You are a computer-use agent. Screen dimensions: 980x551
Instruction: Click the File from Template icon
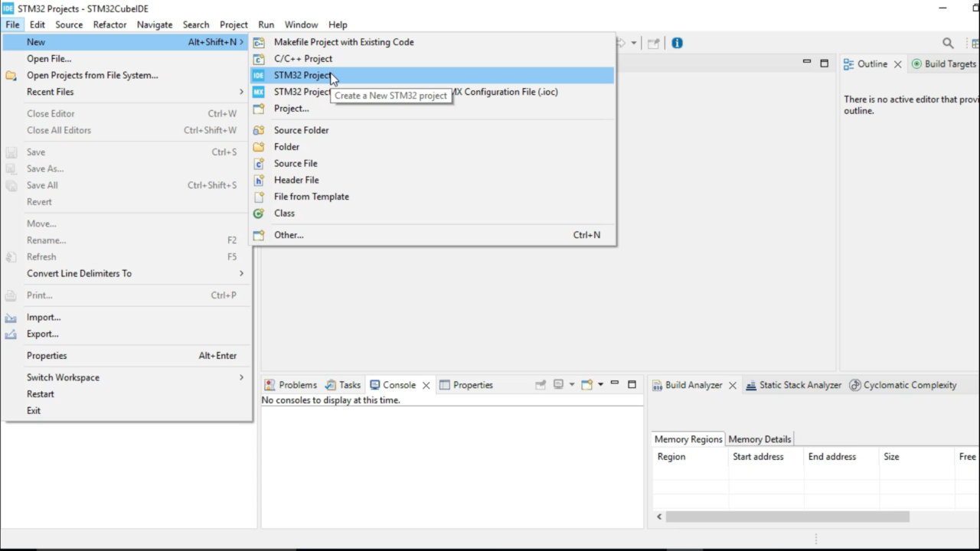click(x=259, y=197)
